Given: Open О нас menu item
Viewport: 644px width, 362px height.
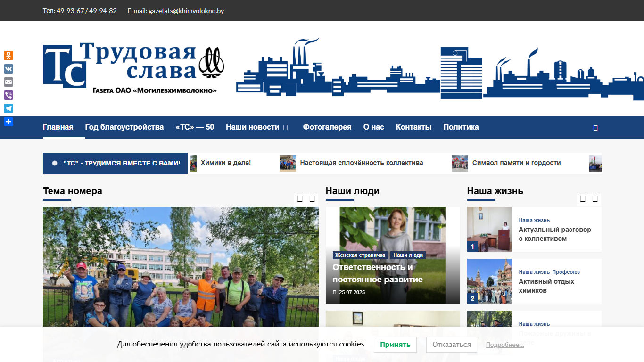Looking at the screenshot, I should [x=374, y=127].
